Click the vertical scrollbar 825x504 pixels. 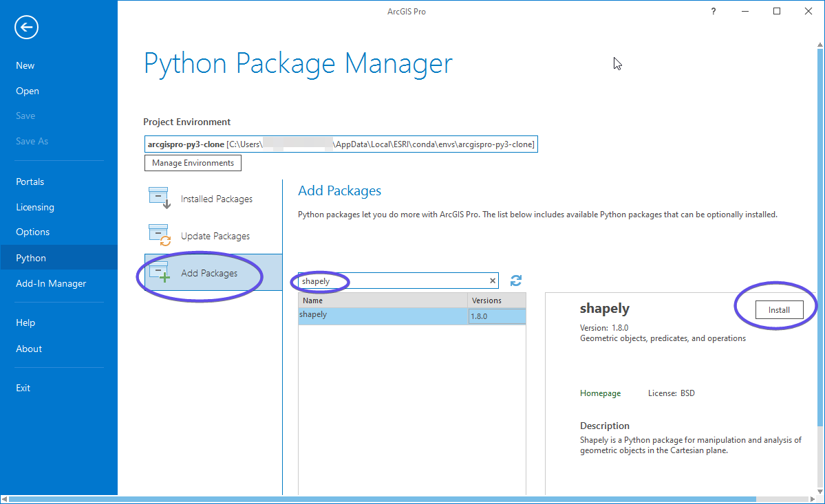pos(819,237)
